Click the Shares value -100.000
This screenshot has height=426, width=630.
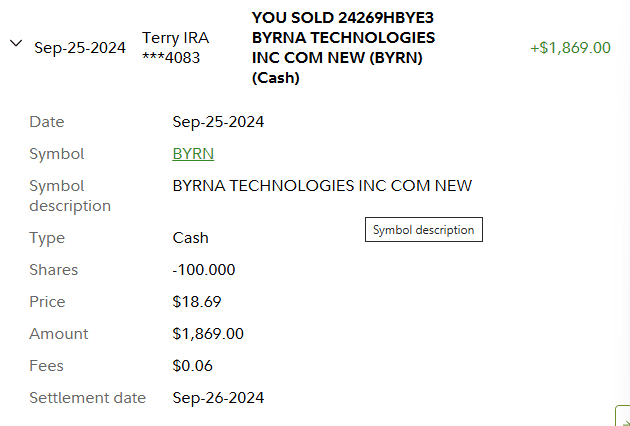pos(204,270)
